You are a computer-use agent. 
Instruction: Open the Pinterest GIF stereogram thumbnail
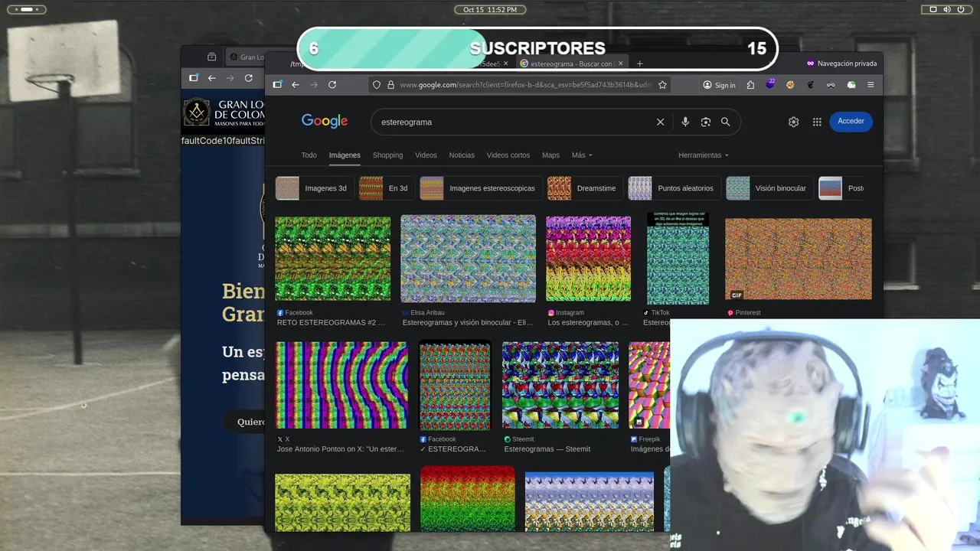tap(798, 259)
